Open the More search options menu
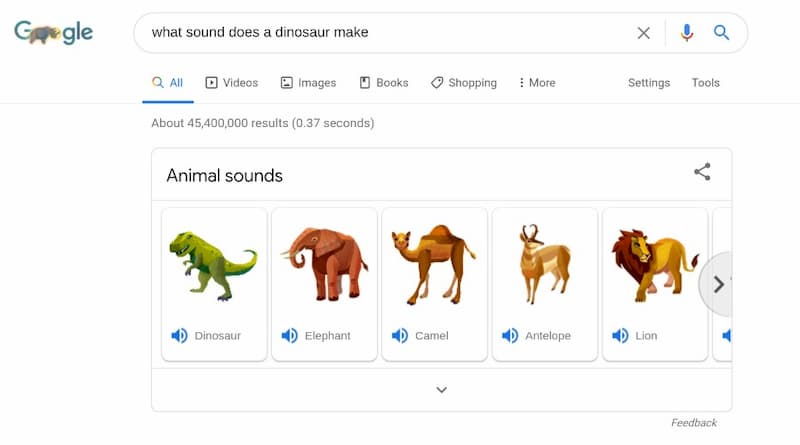800x445 pixels. click(537, 83)
